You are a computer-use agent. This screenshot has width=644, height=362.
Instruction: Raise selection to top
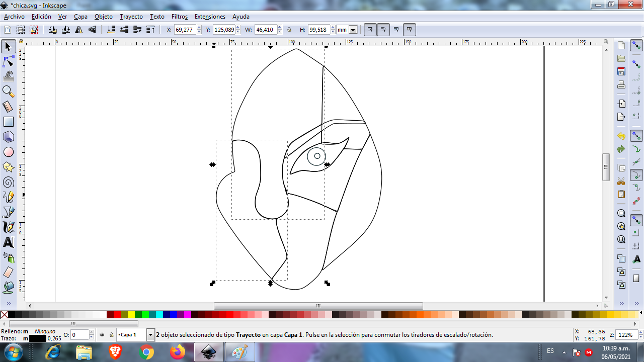tap(150, 30)
